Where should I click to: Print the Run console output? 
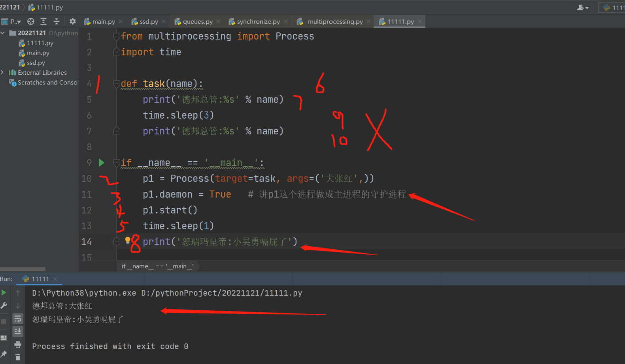(x=18, y=345)
